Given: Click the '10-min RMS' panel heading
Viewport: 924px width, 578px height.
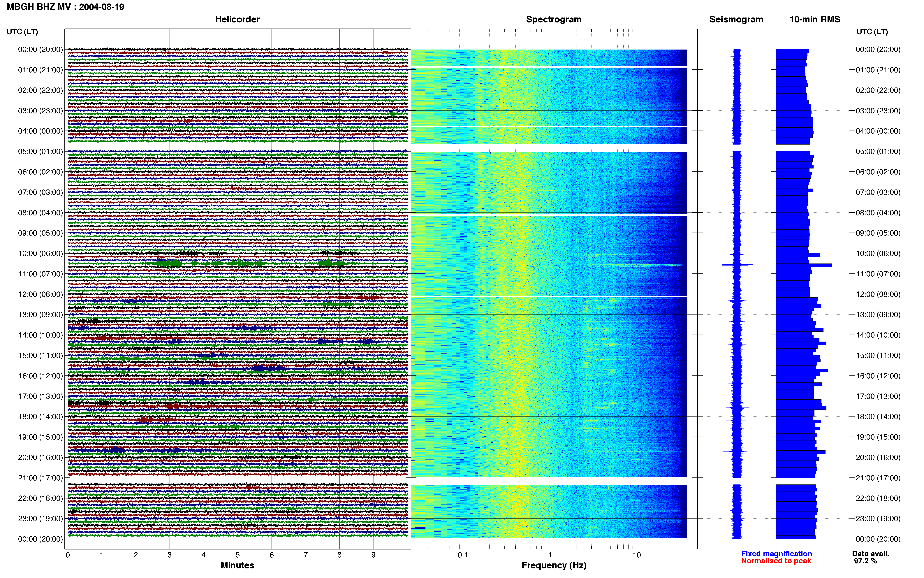Looking at the screenshot, I should pyautogui.click(x=815, y=20).
